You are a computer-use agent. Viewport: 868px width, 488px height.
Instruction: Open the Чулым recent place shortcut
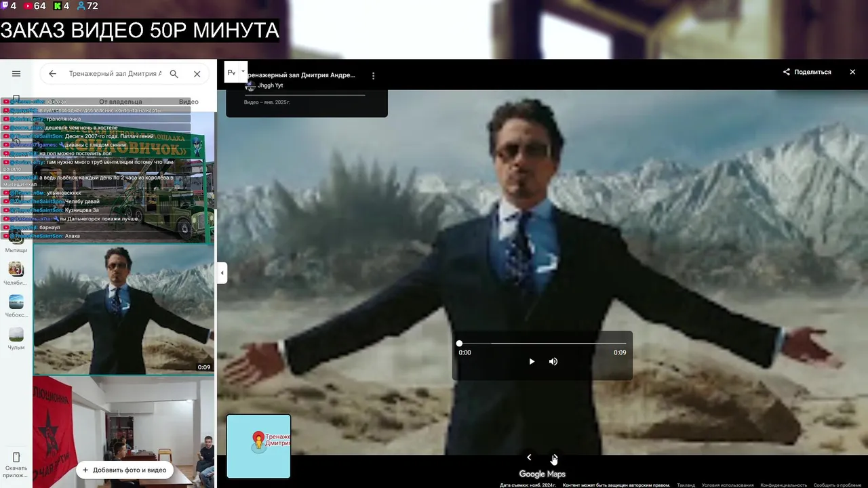point(16,338)
